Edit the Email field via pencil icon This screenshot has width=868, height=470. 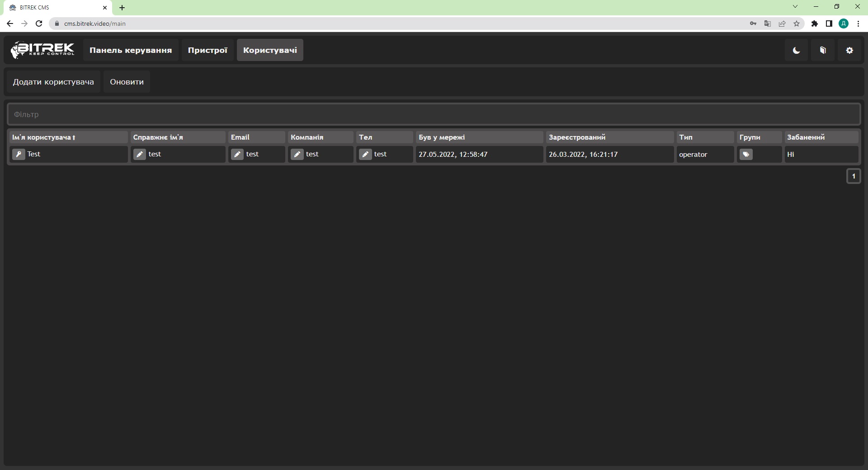(237, 154)
